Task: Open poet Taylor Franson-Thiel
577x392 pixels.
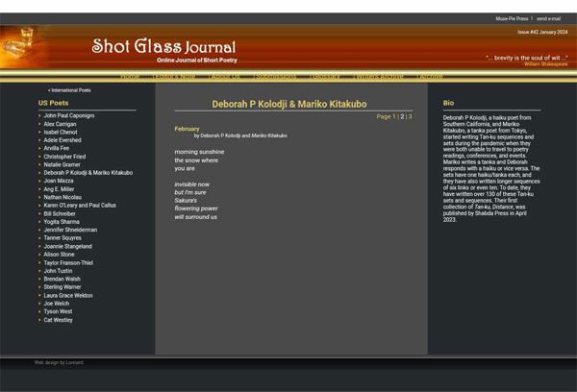Action: (x=68, y=262)
